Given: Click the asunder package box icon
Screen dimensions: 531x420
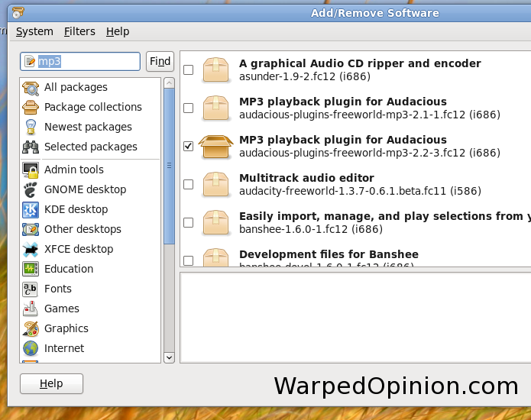Looking at the screenshot, I should click(x=215, y=70).
